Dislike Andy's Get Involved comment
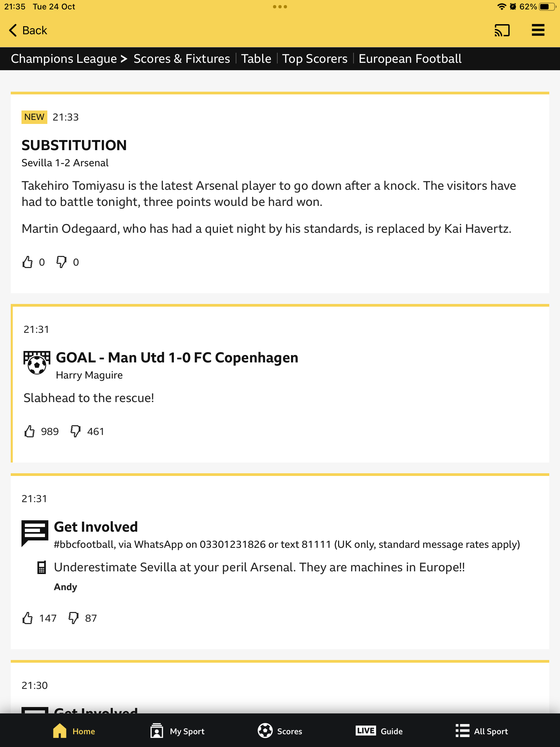560x747 pixels. tap(74, 618)
